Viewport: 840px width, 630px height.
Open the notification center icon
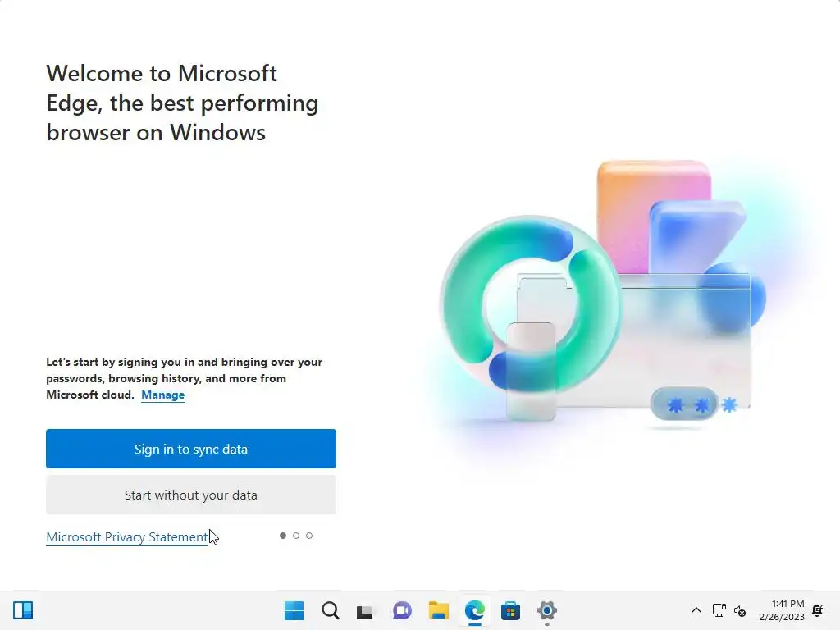coord(818,610)
